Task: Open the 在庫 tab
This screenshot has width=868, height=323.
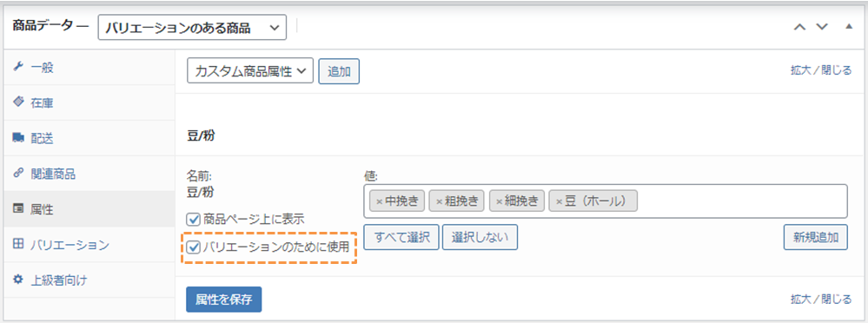Action: click(89, 102)
